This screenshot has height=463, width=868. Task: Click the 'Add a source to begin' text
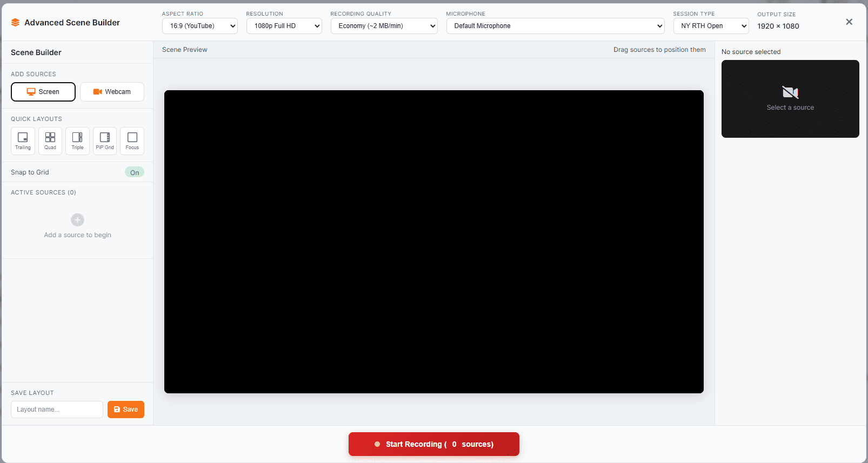pos(77,235)
